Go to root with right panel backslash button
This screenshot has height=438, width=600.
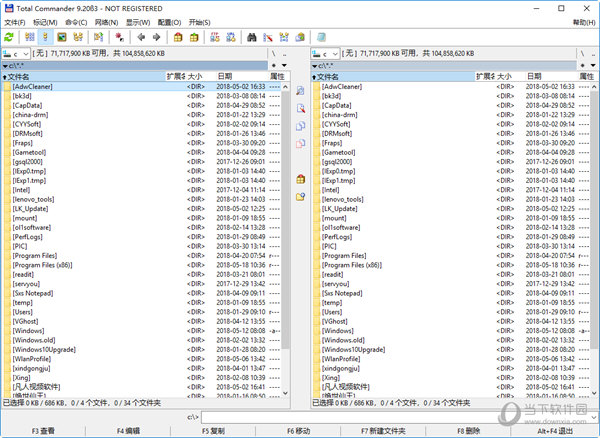click(x=582, y=54)
